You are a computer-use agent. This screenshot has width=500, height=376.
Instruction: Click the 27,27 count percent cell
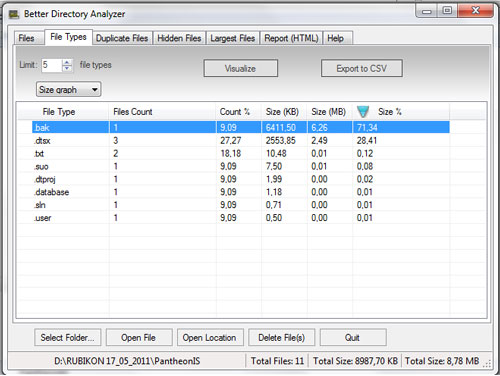[x=230, y=140]
